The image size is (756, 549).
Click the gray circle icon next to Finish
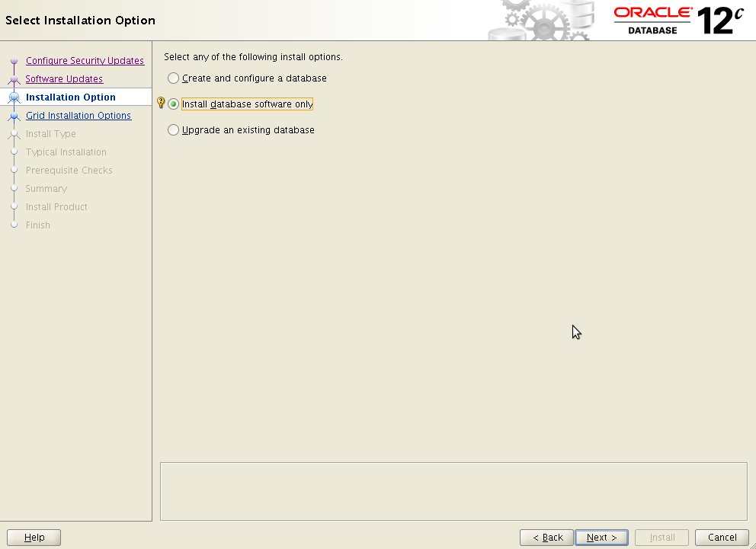click(x=13, y=225)
